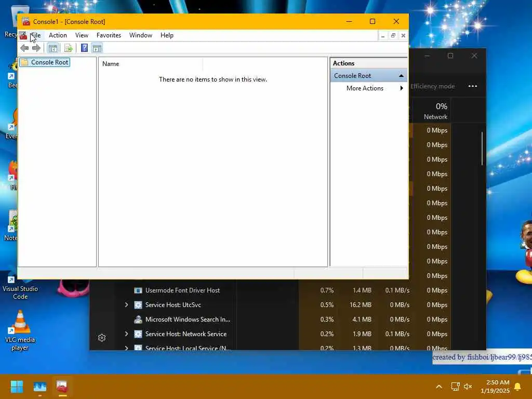The width and height of the screenshot is (532, 399).
Task: Click the Export List toolbar icon
Action: click(68, 48)
